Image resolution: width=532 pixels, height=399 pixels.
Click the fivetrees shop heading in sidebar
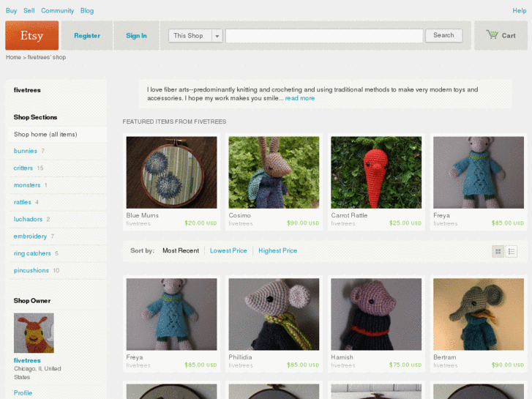(x=27, y=90)
